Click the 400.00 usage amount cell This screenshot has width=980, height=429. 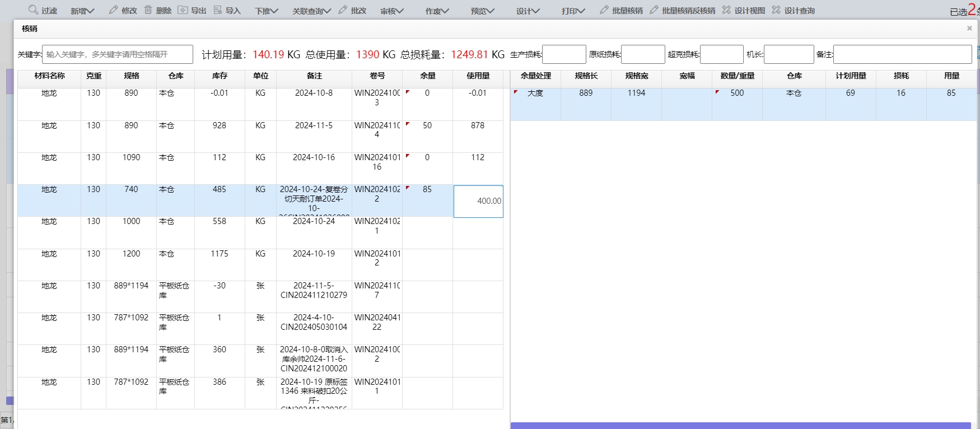tap(478, 201)
